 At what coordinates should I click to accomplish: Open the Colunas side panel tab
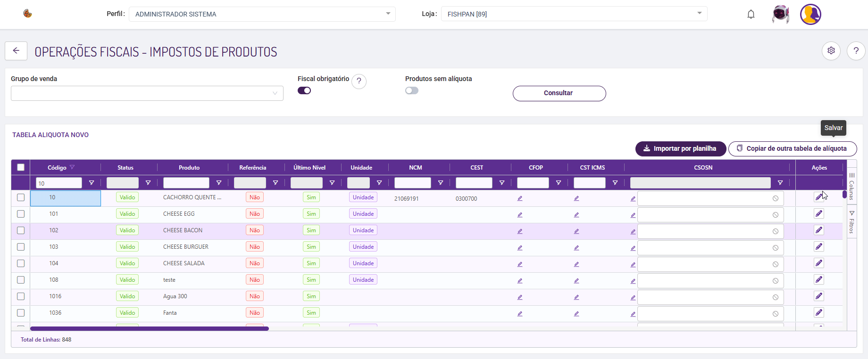tap(852, 187)
